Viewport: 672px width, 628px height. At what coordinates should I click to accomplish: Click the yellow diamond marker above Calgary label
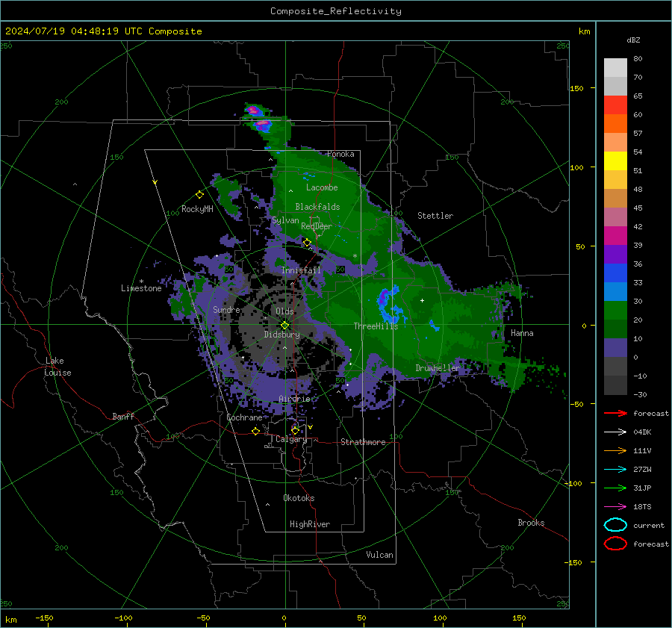click(x=295, y=430)
